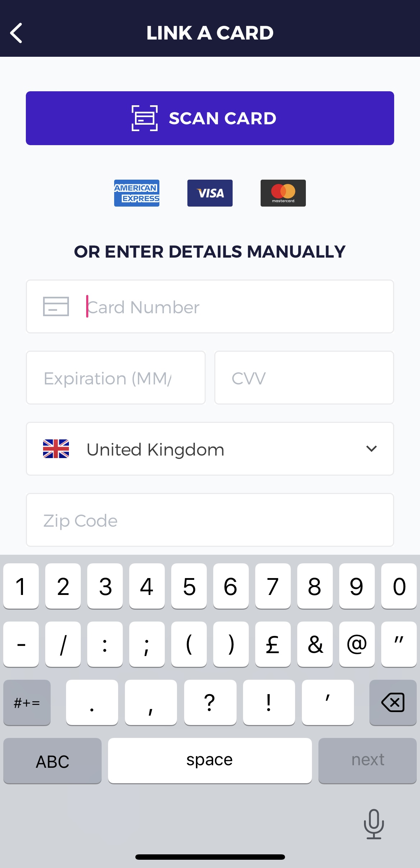Focus the CVV input field
The width and height of the screenshot is (420, 868).
coord(304,378)
